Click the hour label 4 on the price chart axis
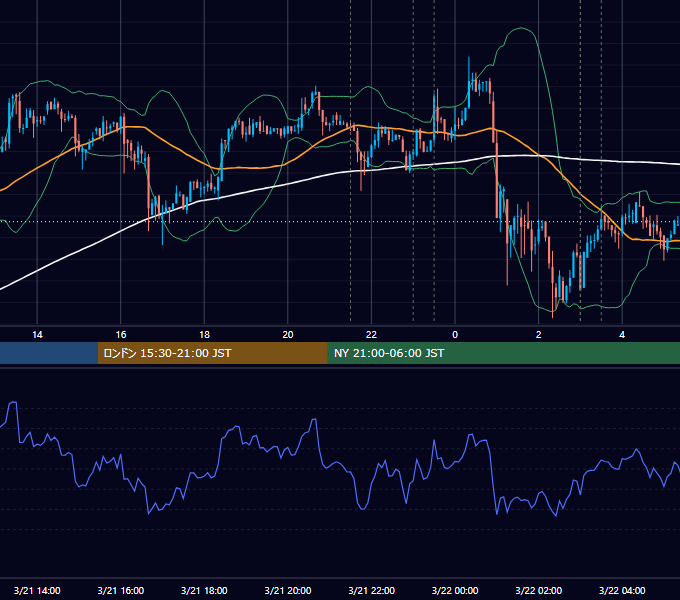The height and width of the screenshot is (600, 680). (622, 335)
